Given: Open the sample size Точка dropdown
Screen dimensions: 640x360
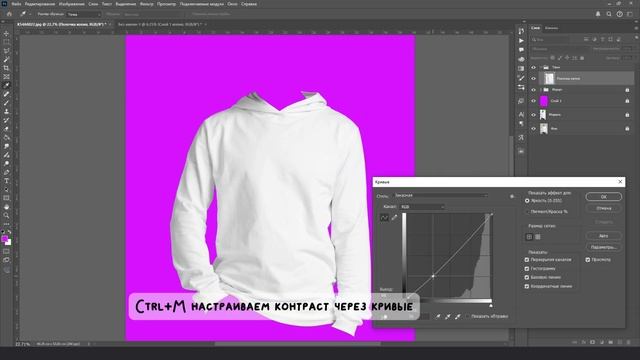Looking at the screenshot, I should (84, 14).
